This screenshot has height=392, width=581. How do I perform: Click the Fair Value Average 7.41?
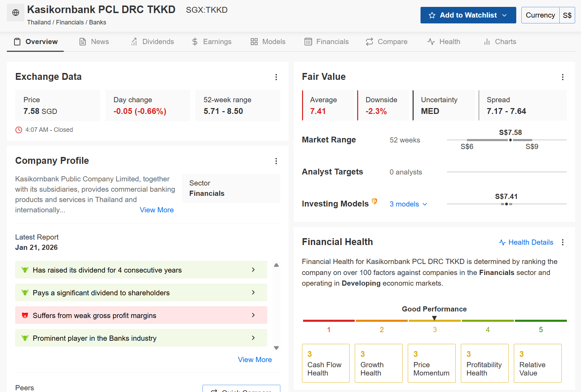click(x=318, y=111)
